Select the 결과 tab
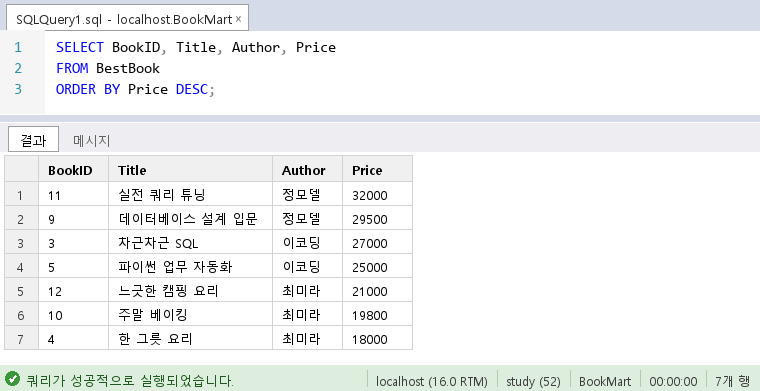 [x=33, y=140]
